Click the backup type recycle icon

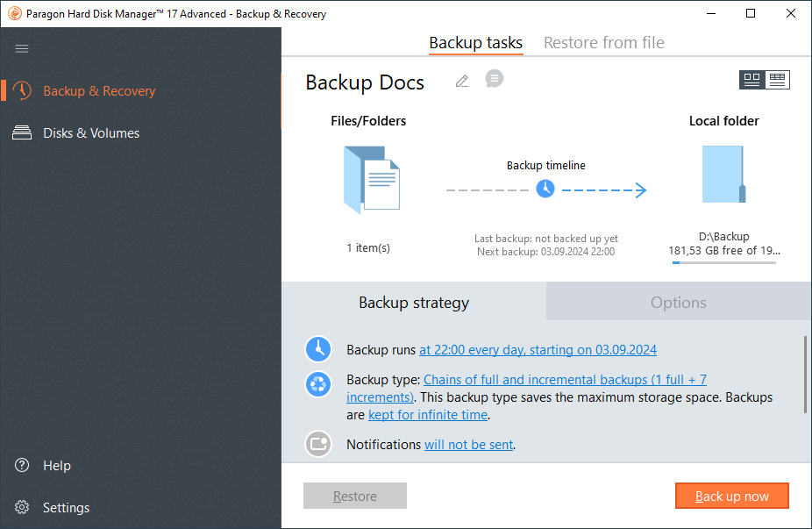point(318,384)
